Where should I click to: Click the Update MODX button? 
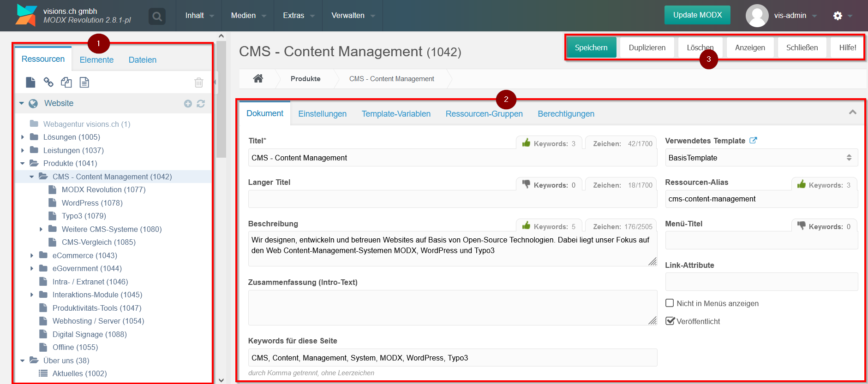(x=697, y=15)
